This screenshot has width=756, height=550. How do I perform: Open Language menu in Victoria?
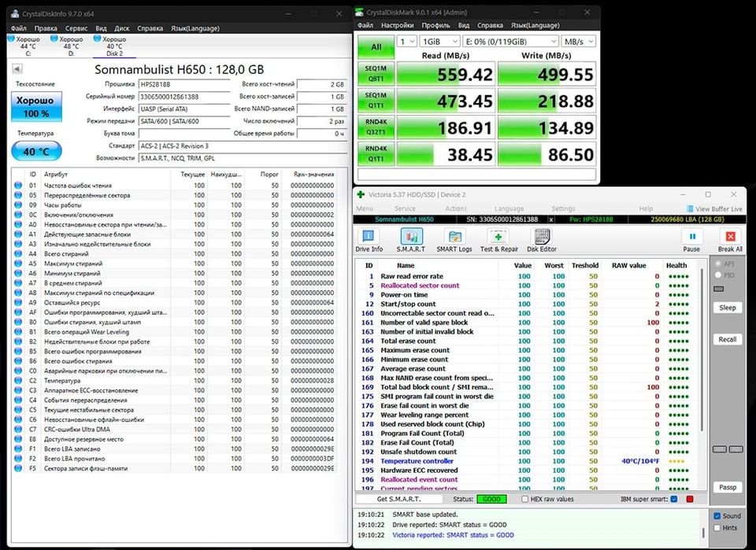509,209
